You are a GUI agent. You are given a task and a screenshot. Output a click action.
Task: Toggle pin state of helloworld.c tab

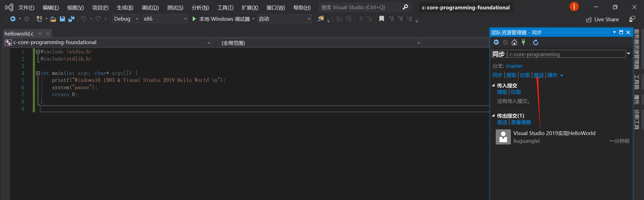[x=40, y=33]
